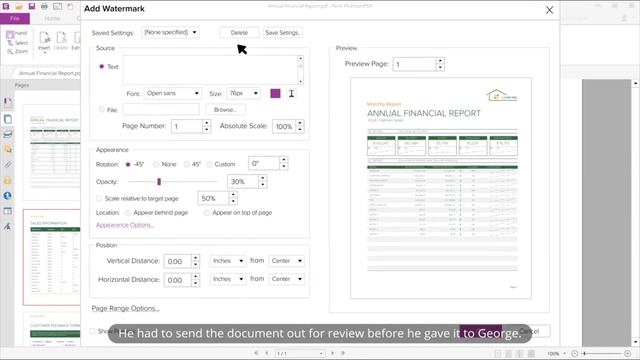640x360 pixels.
Task: Open the Digital Signatures pen panel icon
Action: click(7, 227)
